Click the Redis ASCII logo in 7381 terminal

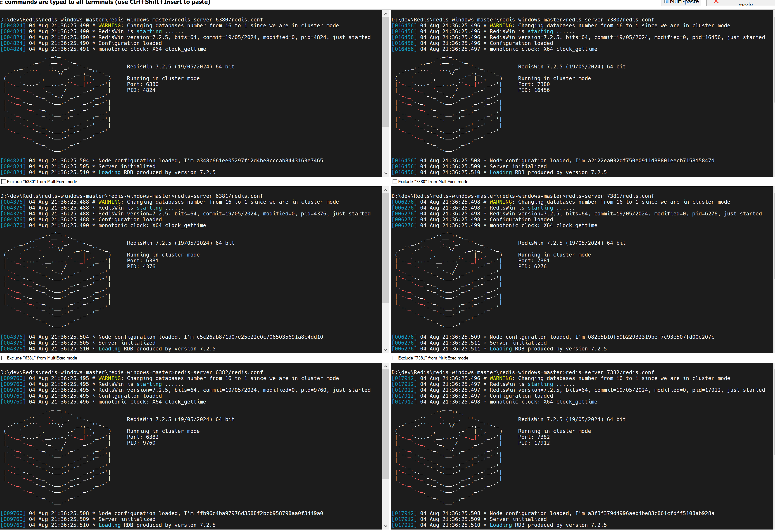click(x=448, y=280)
